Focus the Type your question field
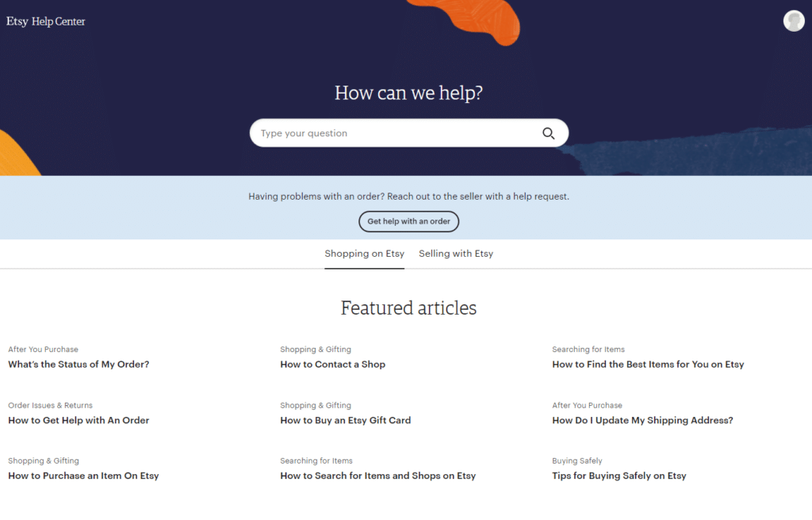This screenshot has height=520, width=812. coord(408,133)
